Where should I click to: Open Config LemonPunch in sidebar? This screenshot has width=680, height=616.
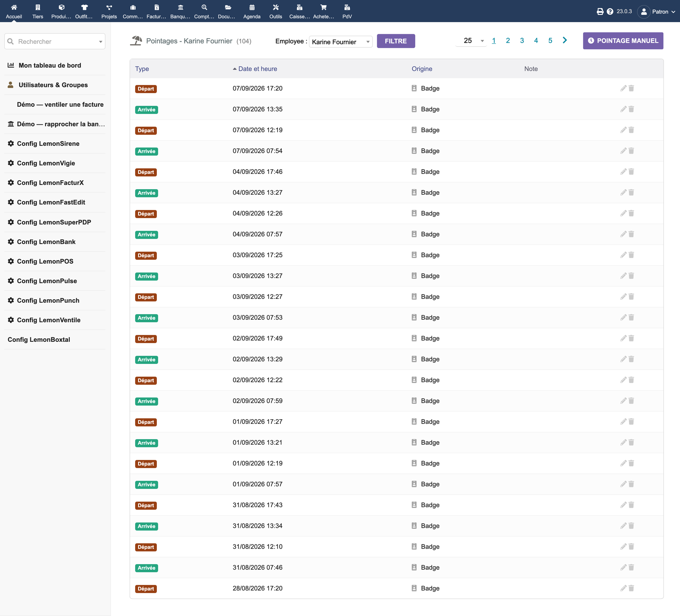[x=48, y=301]
